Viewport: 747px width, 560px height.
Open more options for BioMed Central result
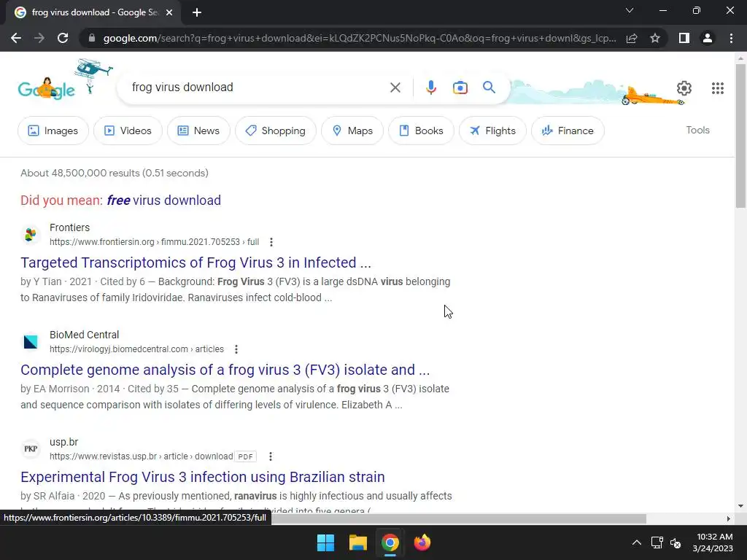coord(236,349)
